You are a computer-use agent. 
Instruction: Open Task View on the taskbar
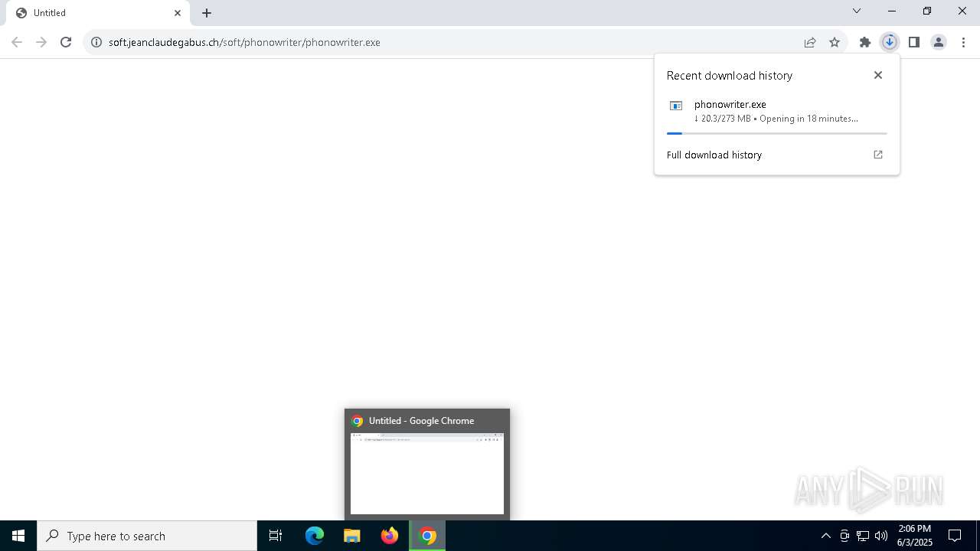[x=276, y=536]
